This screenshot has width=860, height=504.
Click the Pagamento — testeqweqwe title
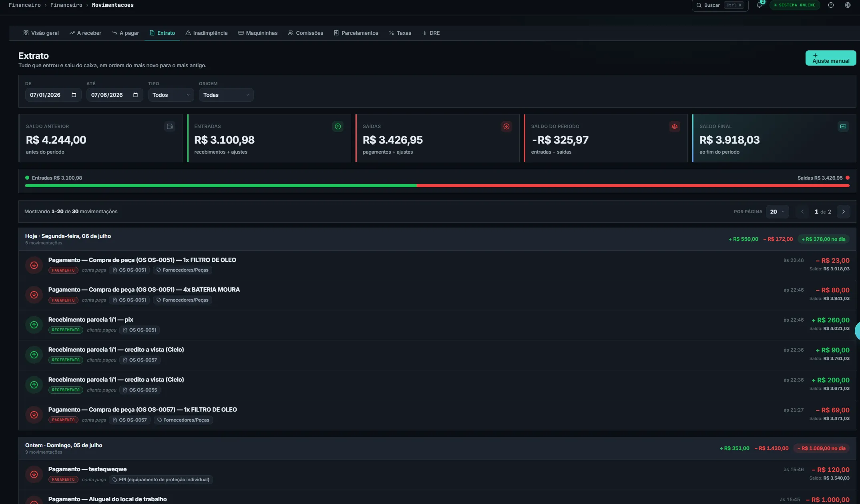click(x=87, y=469)
